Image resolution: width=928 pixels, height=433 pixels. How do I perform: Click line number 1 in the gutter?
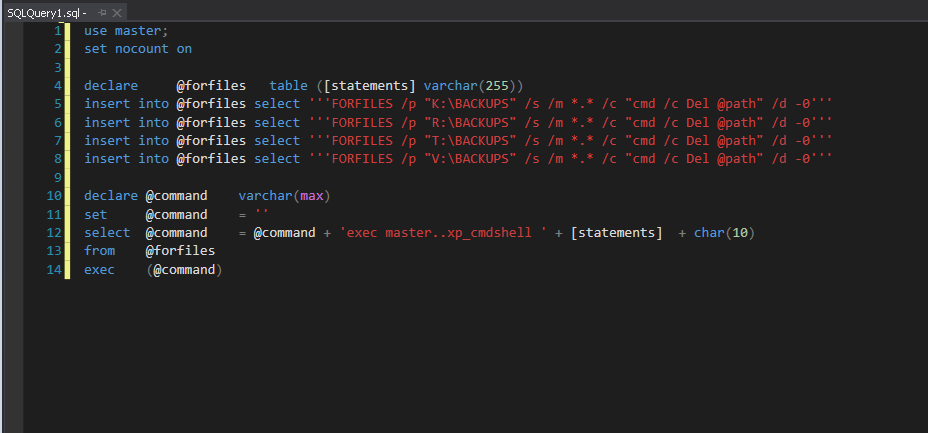tap(57, 31)
